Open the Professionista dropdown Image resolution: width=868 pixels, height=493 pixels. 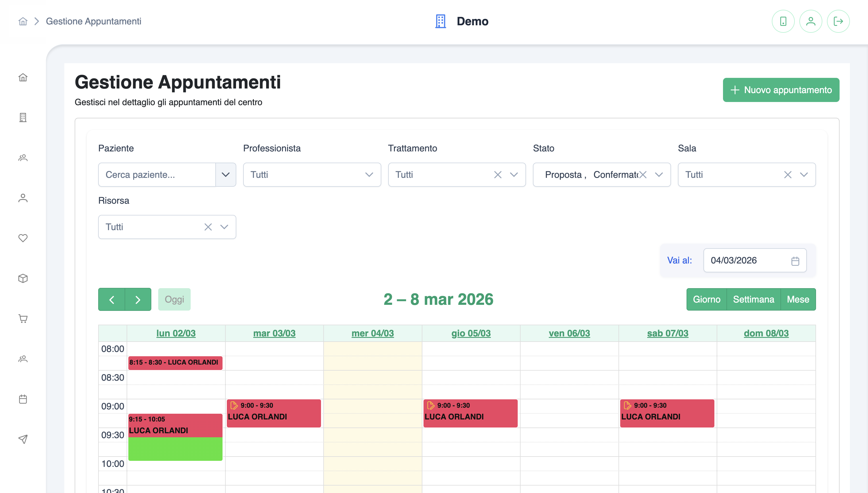click(312, 175)
